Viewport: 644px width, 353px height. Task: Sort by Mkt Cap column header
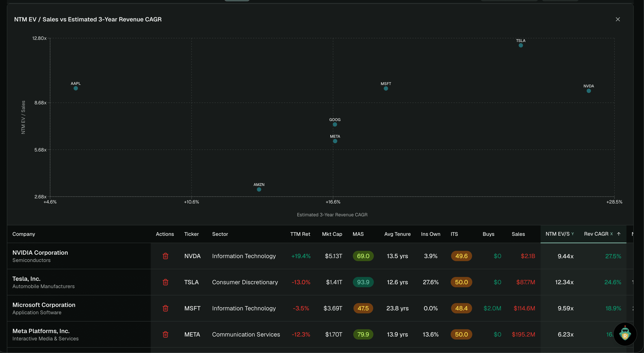[x=332, y=234]
